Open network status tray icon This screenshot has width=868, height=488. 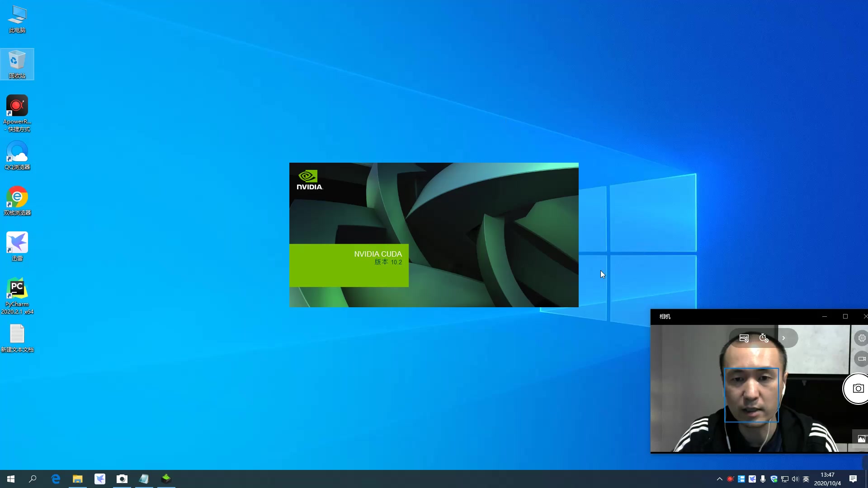click(x=785, y=479)
